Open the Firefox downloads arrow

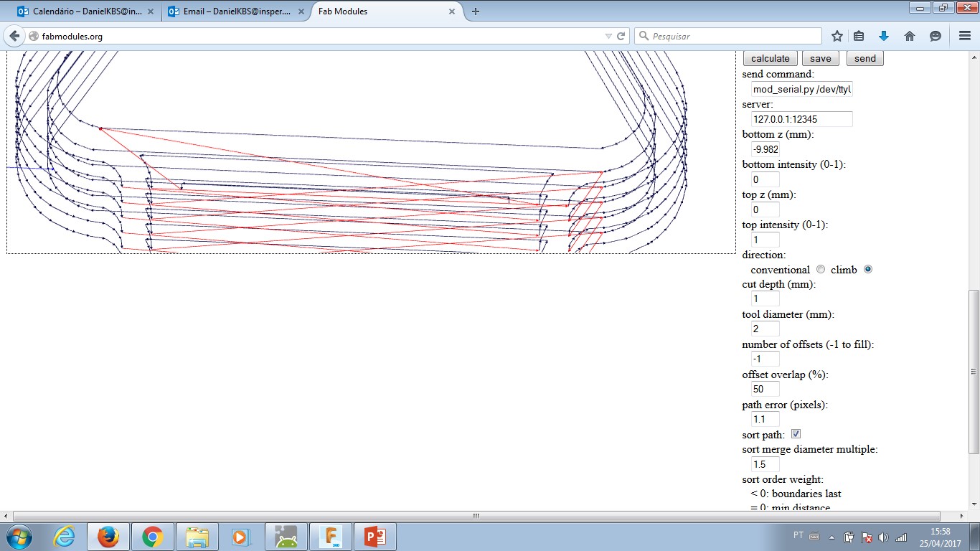pyautogui.click(x=884, y=36)
